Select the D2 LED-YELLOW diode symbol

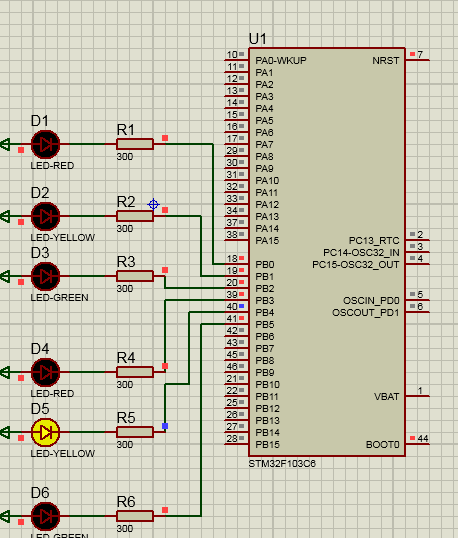tap(45, 217)
